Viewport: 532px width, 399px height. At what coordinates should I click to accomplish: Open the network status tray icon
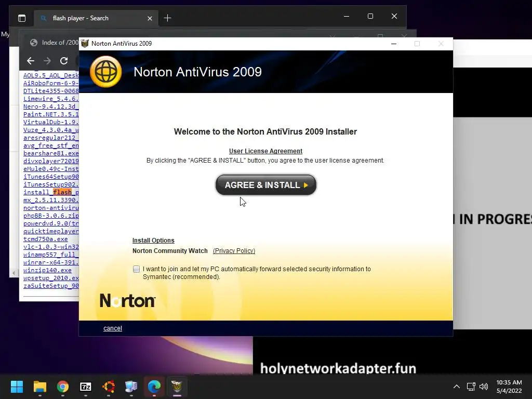tap(471, 387)
